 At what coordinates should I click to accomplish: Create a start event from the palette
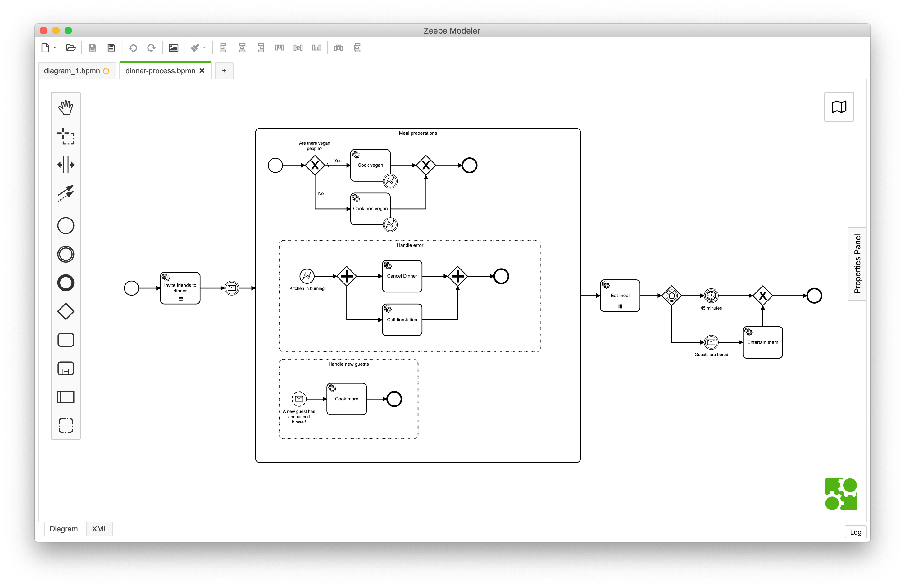tap(66, 226)
